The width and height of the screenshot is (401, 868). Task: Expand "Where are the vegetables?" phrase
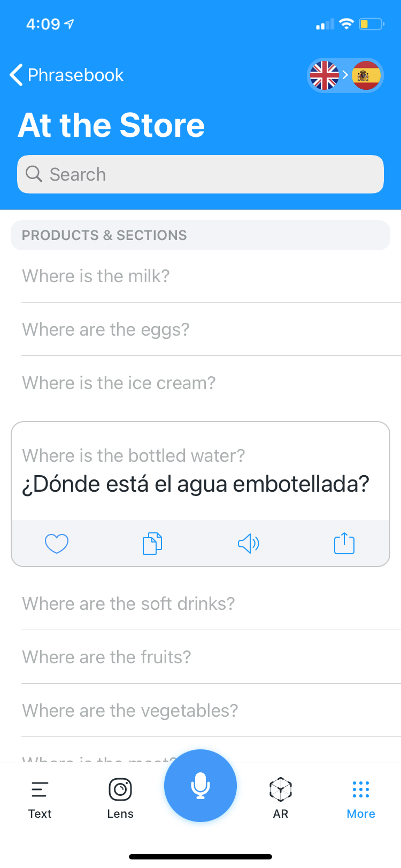pyautogui.click(x=130, y=711)
